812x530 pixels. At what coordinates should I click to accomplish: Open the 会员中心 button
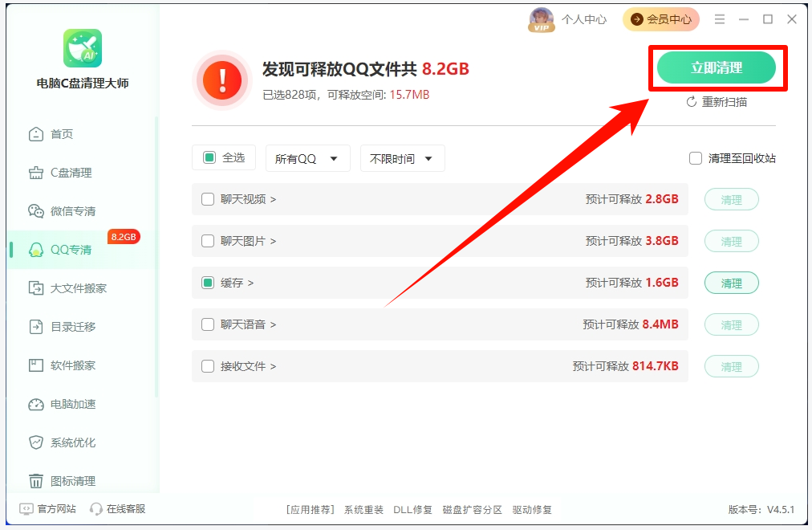661,19
